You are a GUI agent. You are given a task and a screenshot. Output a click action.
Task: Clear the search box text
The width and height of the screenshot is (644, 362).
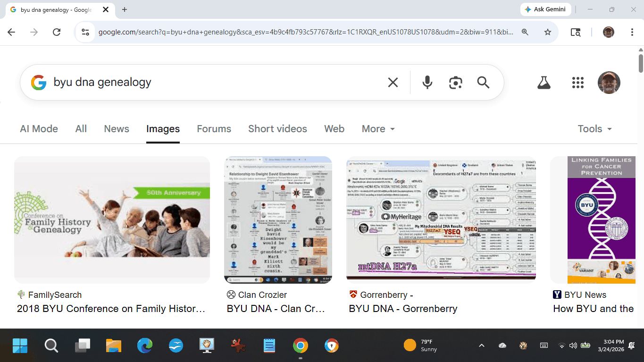point(393,83)
